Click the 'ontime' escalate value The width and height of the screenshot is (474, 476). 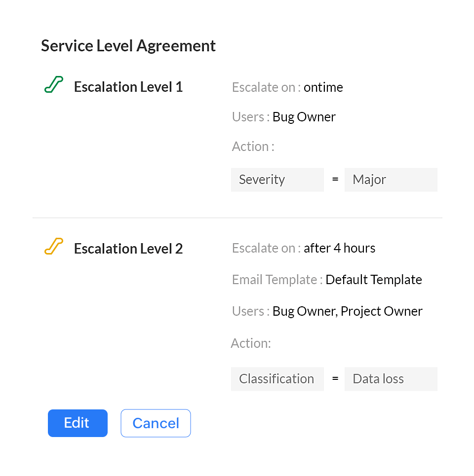coord(323,87)
